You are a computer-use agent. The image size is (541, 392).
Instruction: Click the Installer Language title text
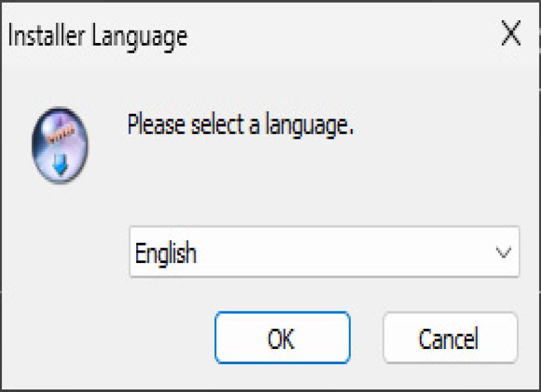tap(97, 36)
